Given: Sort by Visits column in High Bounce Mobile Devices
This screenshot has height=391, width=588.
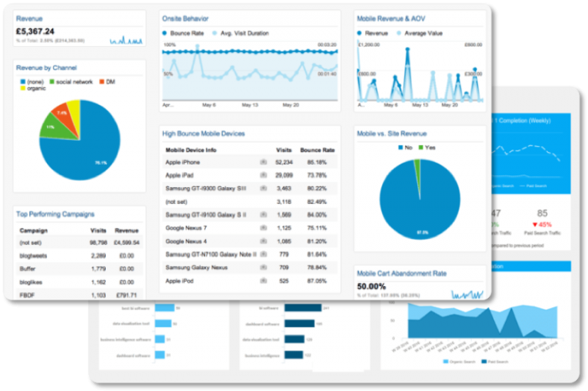Looking at the screenshot, I should 284,150.
